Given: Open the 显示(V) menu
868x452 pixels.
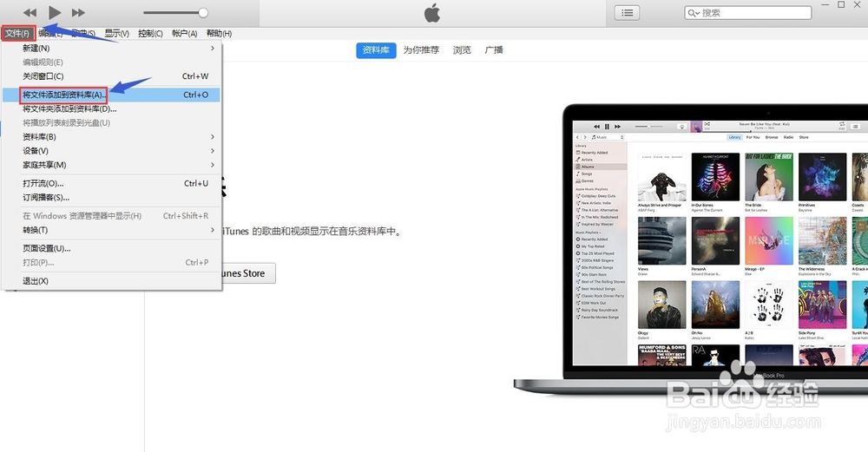Looking at the screenshot, I should coord(117,33).
